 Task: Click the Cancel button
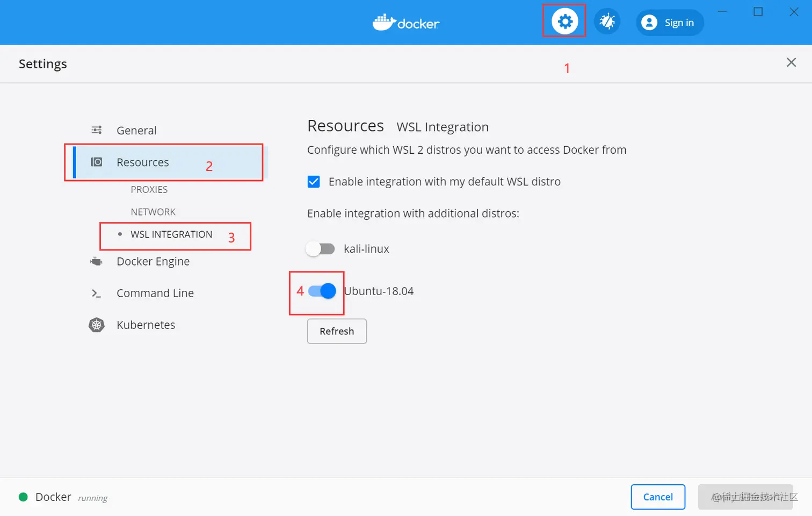[x=658, y=497]
